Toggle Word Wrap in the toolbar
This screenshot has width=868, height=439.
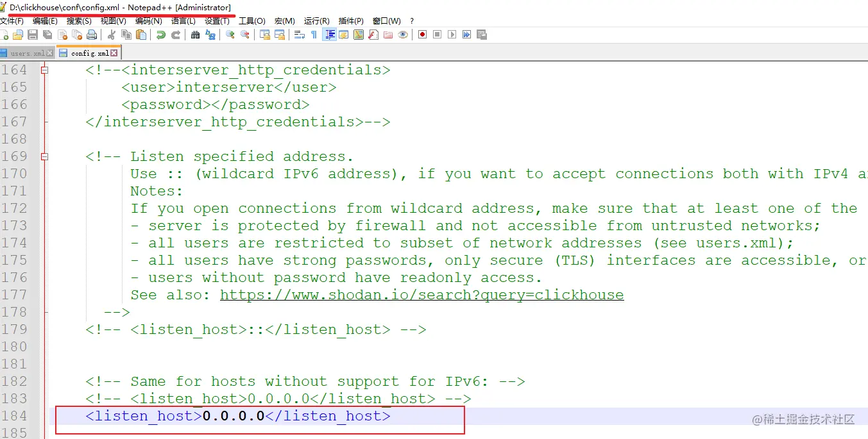(x=299, y=35)
